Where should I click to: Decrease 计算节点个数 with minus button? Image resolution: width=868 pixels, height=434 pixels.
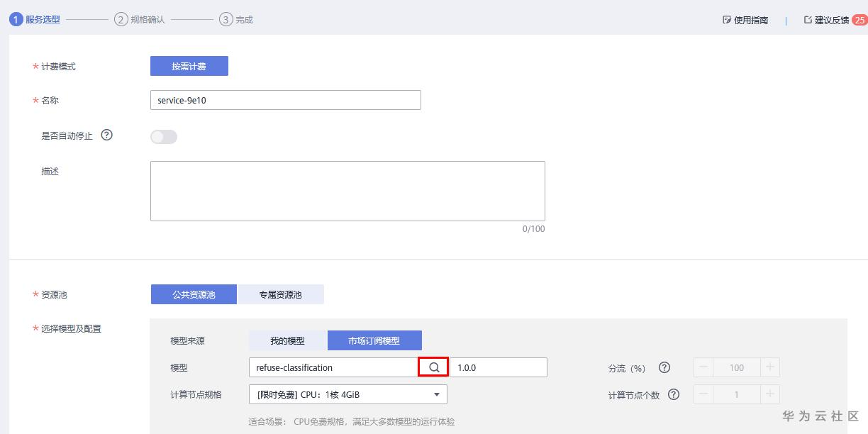703,394
